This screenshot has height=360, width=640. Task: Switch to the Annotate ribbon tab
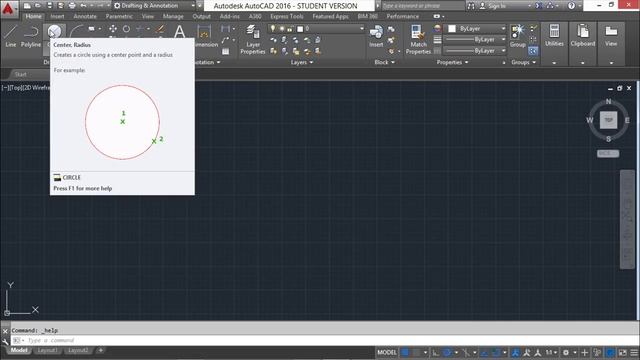coord(85,16)
